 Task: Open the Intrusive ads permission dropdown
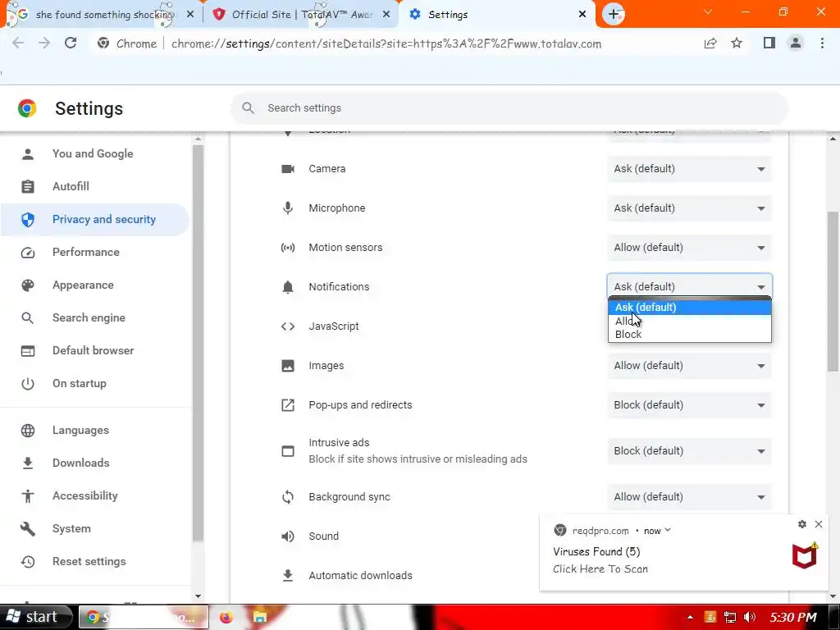pyautogui.click(x=689, y=451)
